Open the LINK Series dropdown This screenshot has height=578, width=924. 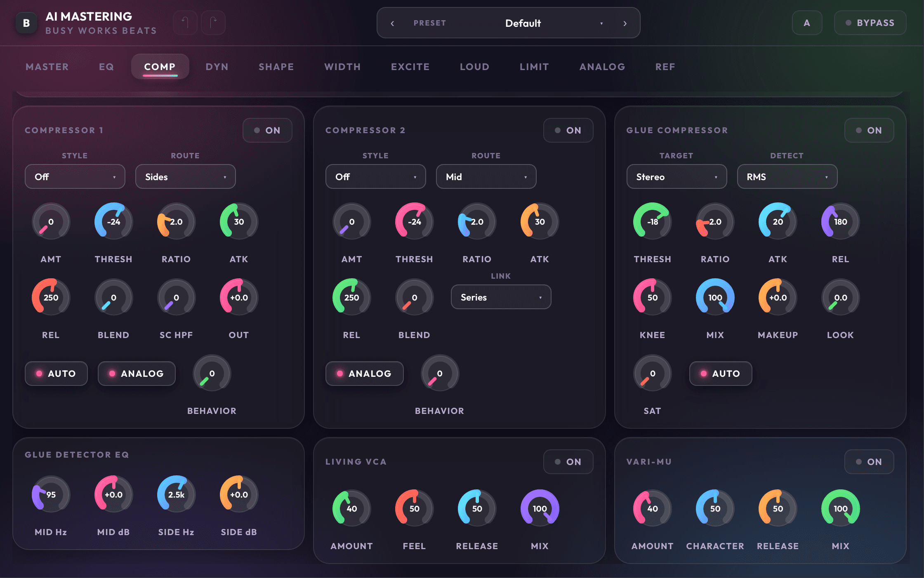click(x=501, y=297)
